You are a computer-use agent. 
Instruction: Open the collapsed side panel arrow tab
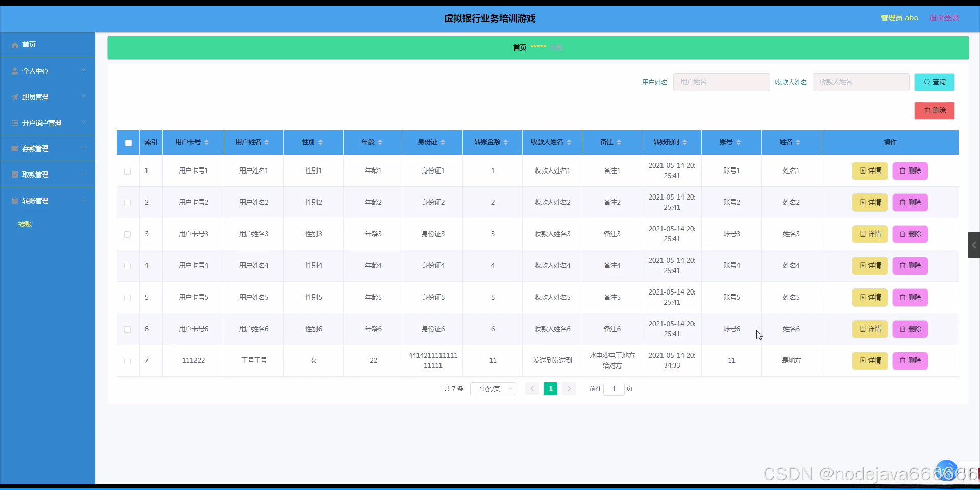click(x=973, y=245)
